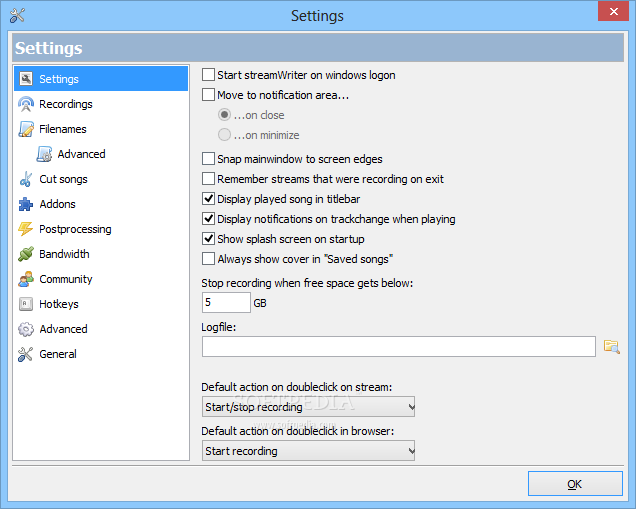Click the Community people icon

26,279
